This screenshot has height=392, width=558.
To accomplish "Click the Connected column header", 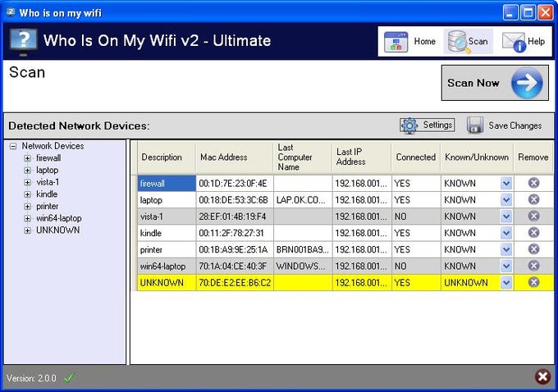I will pyautogui.click(x=415, y=157).
